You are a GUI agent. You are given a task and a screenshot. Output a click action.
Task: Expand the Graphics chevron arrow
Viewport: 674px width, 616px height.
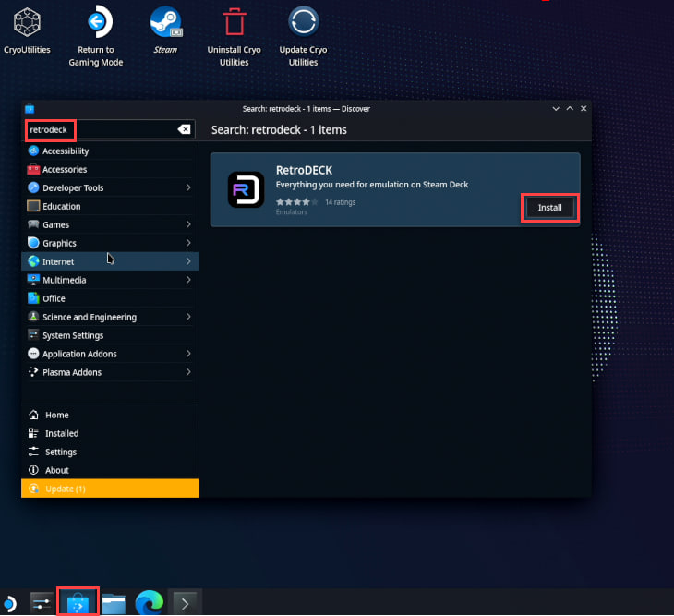188,243
